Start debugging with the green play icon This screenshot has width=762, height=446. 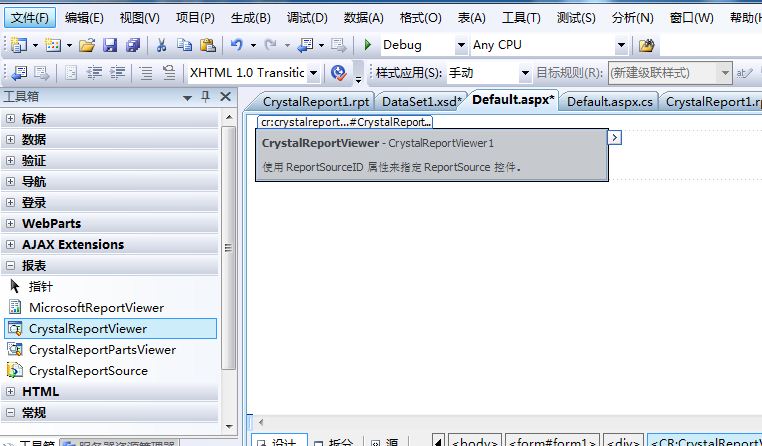(368, 45)
